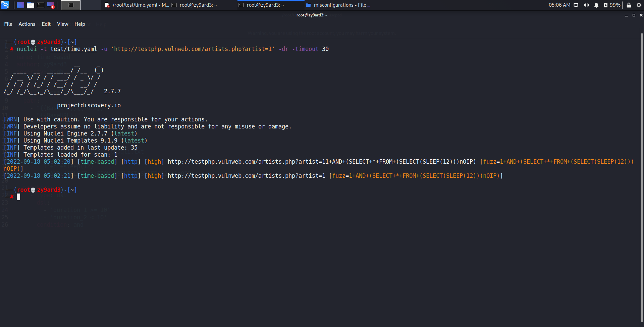
Task: Open the Edit menu of the terminal
Action: coord(46,24)
